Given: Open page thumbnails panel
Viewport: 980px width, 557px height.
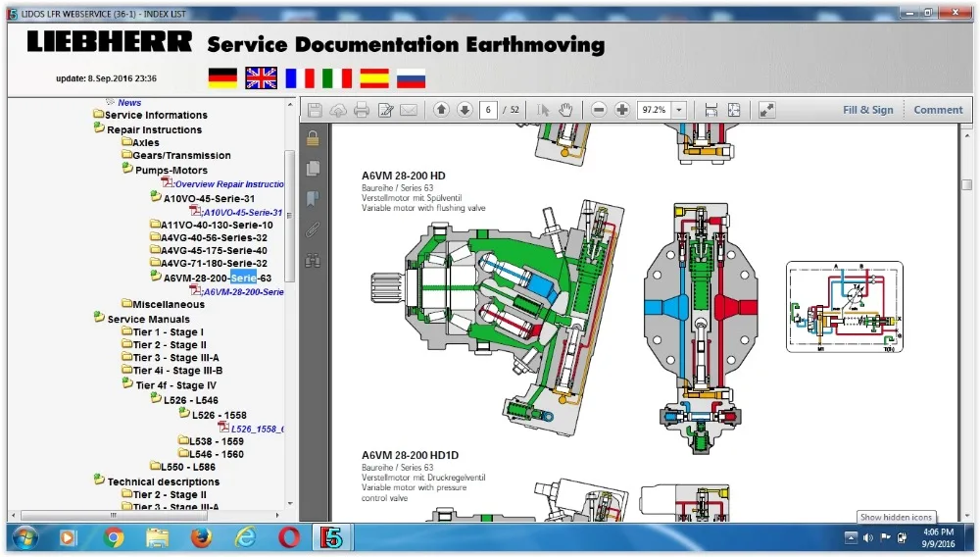Looking at the screenshot, I should 313,168.
